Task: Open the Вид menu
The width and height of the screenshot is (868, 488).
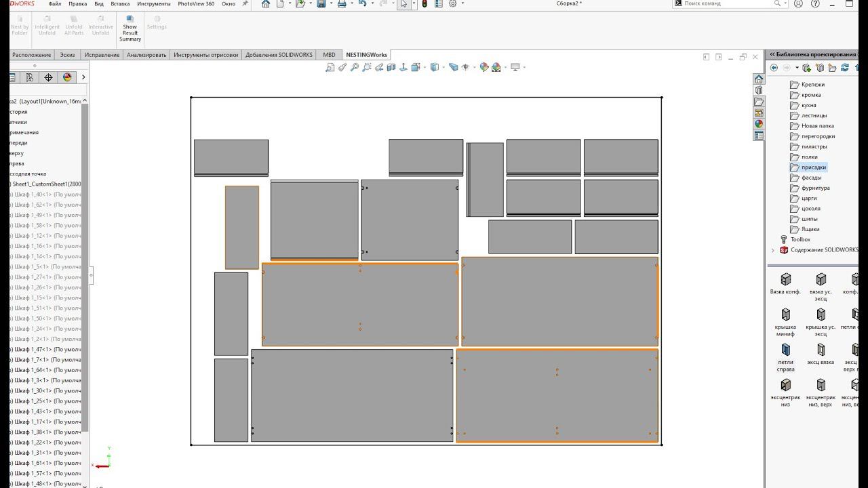Action: tap(99, 3)
